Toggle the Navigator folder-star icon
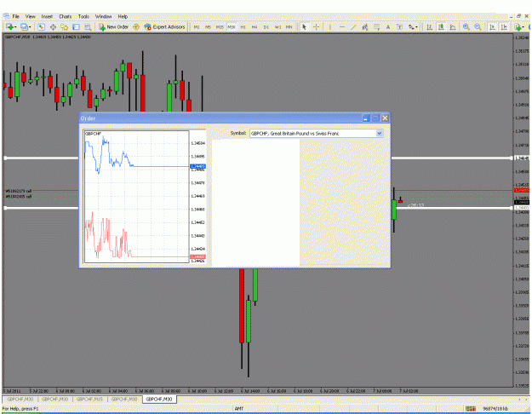The image size is (532, 414). point(64,26)
